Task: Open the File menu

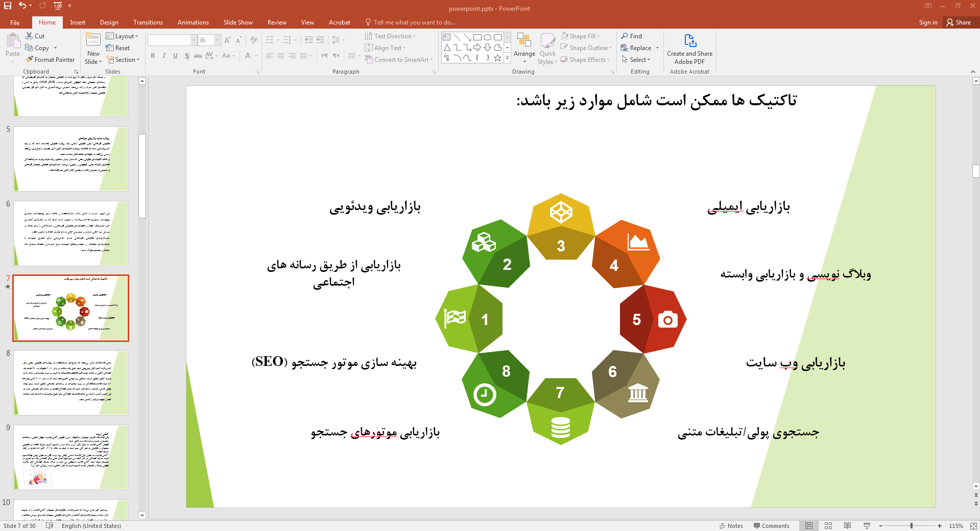Action: point(15,22)
